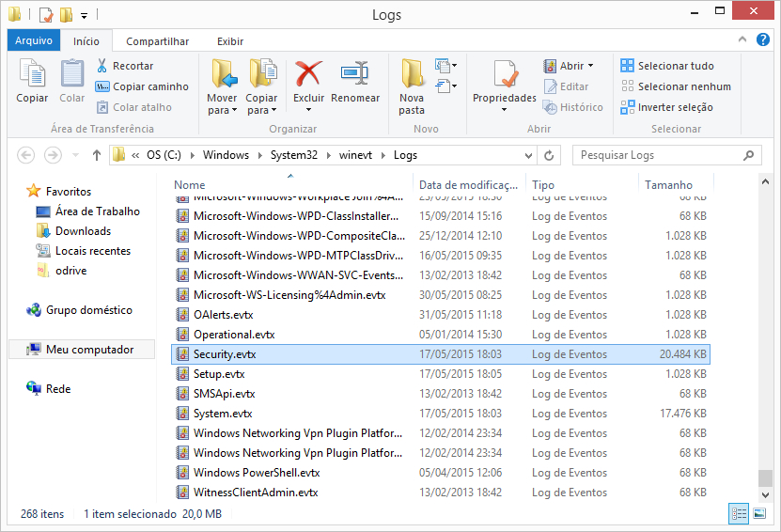The width and height of the screenshot is (781, 532).
Task: Click the Histórico icon
Action: 551,107
